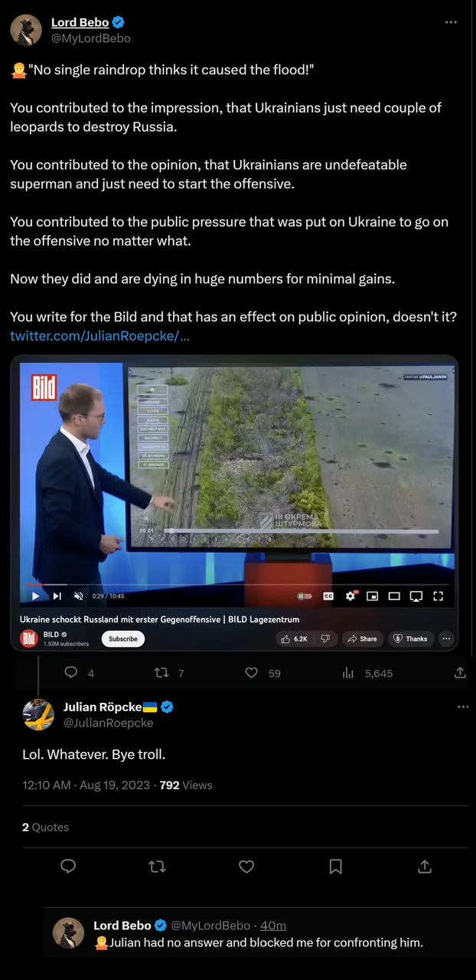
Task: View analytics showing 5,645 views
Action: (x=348, y=672)
